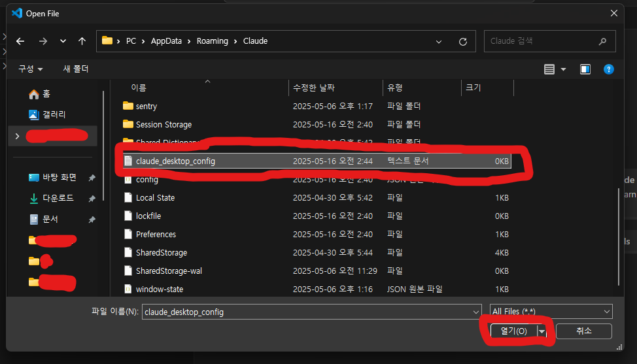Open the 구성 (Organize) menu
Image resolution: width=637 pixels, height=364 pixels.
coord(31,69)
